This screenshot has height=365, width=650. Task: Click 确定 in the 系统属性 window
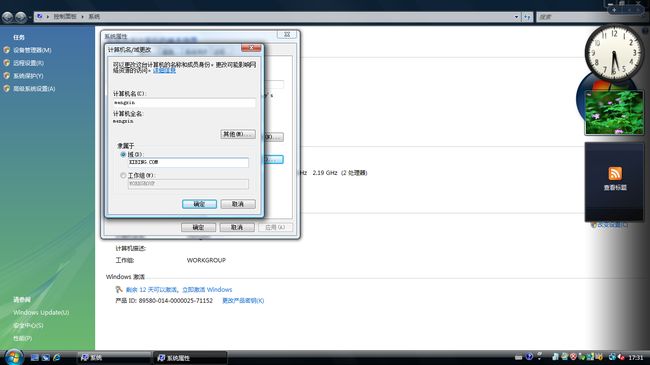tap(198, 227)
